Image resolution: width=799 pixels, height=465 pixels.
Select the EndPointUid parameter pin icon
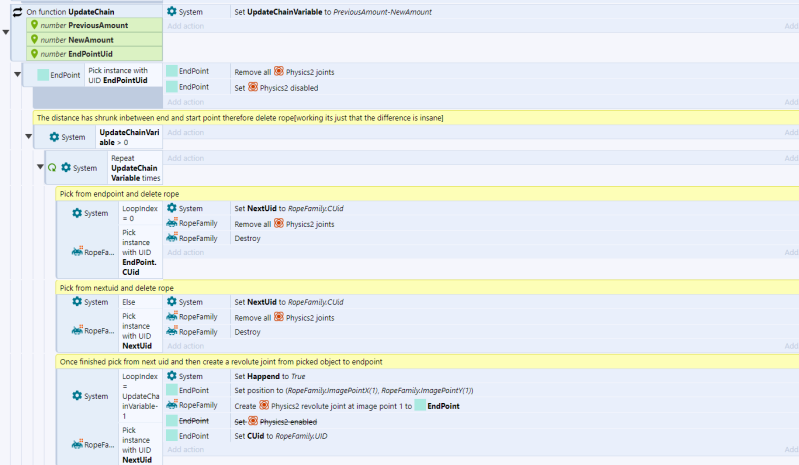coord(34,53)
